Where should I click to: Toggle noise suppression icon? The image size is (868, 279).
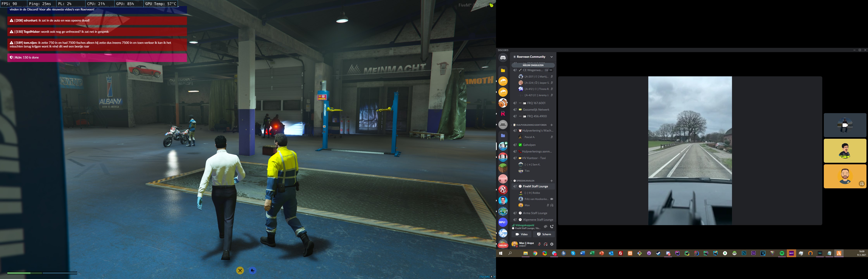point(546,226)
